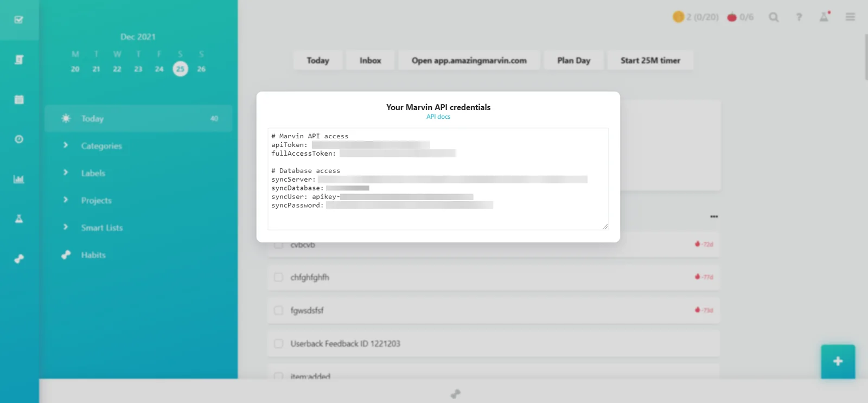Screen dimensions: 868x403
Task: Open the flask icon with notification dot
Action: coord(825,17)
